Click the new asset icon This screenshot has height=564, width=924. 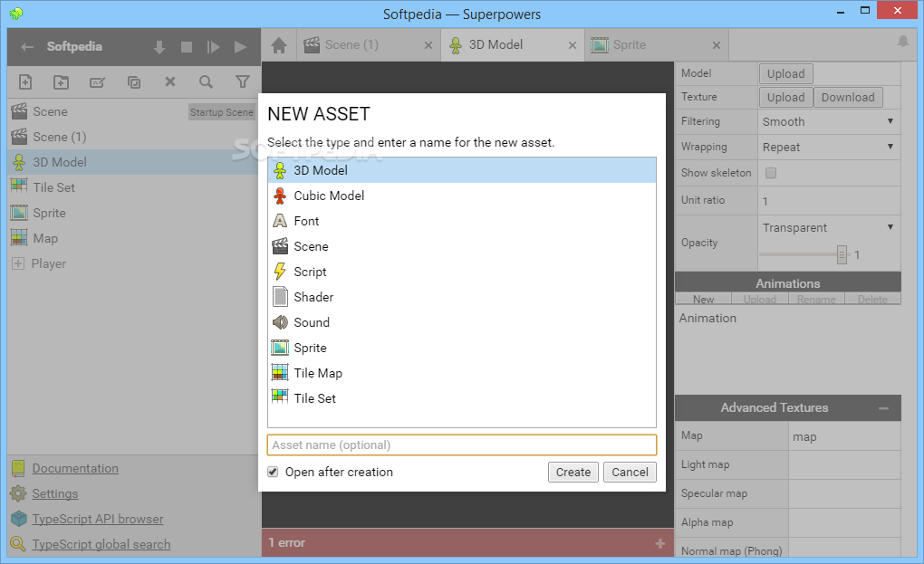tap(25, 81)
